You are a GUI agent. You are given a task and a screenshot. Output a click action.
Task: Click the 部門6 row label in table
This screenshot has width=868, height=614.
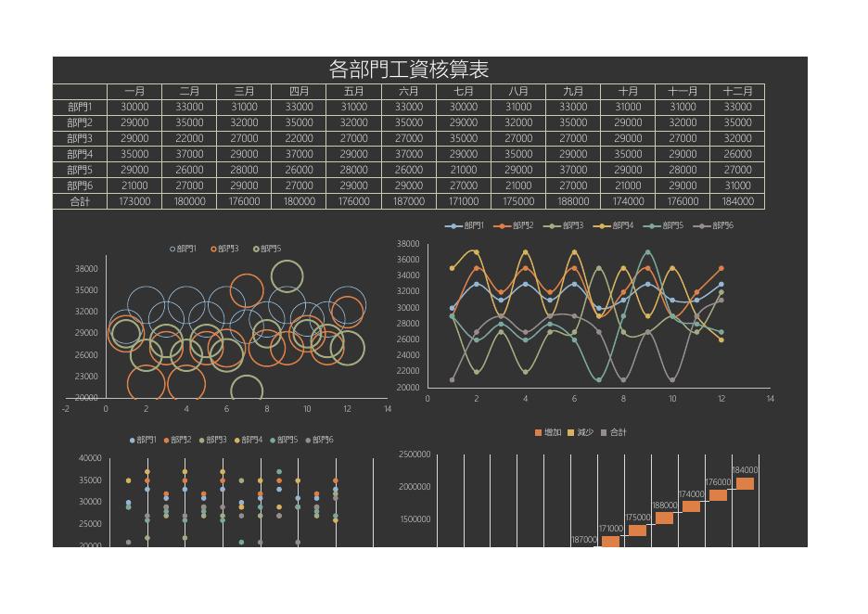point(80,185)
